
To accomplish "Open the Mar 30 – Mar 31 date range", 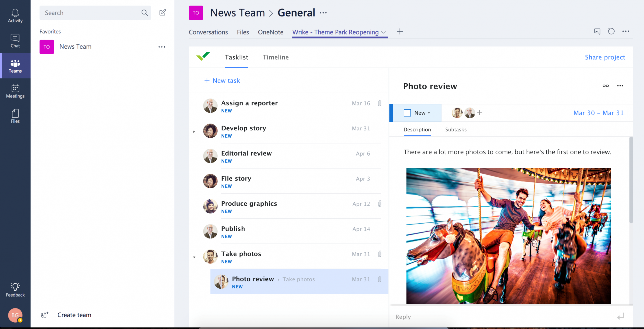I will [598, 113].
